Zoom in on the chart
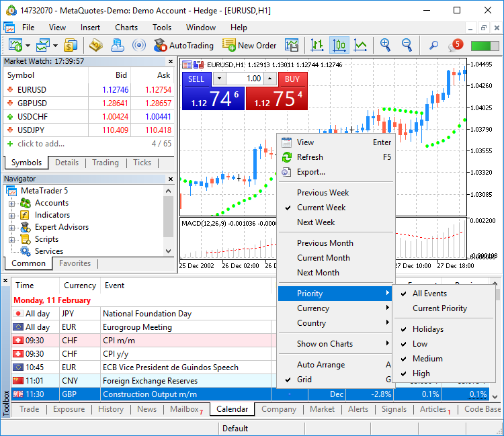 coord(385,45)
